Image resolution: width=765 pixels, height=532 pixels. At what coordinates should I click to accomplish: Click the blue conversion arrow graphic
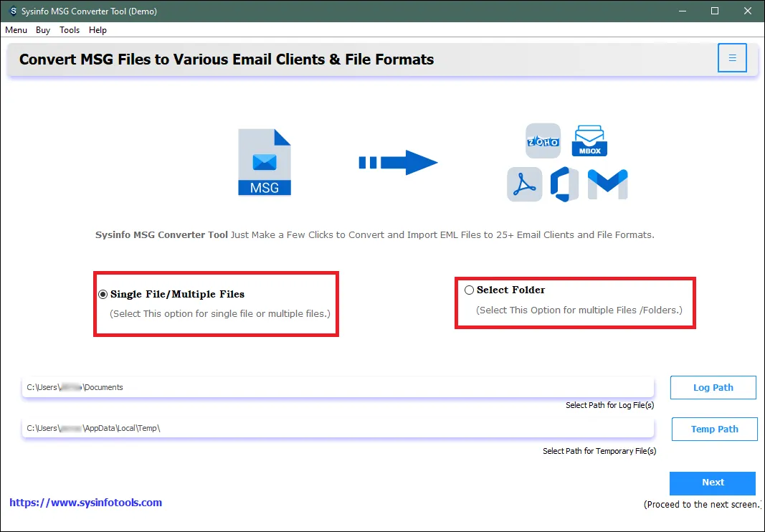tap(398, 163)
